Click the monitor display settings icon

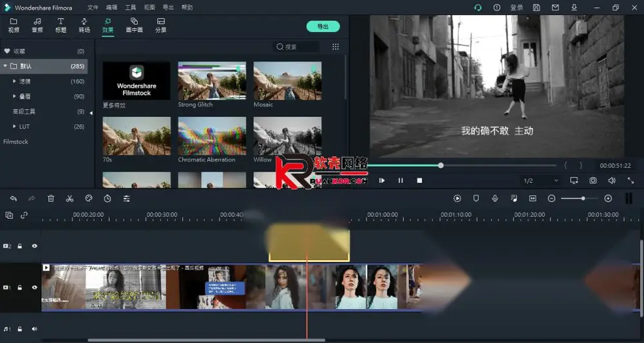(x=574, y=181)
